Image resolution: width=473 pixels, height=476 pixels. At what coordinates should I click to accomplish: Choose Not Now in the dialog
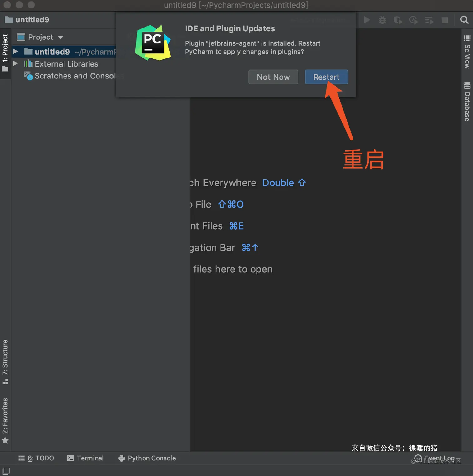[x=273, y=77]
